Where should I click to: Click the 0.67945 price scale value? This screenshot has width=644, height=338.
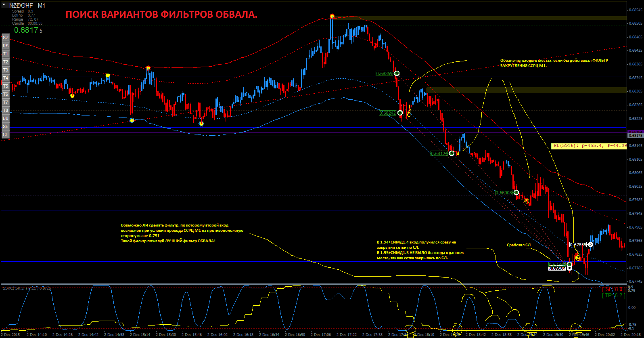[636, 213]
